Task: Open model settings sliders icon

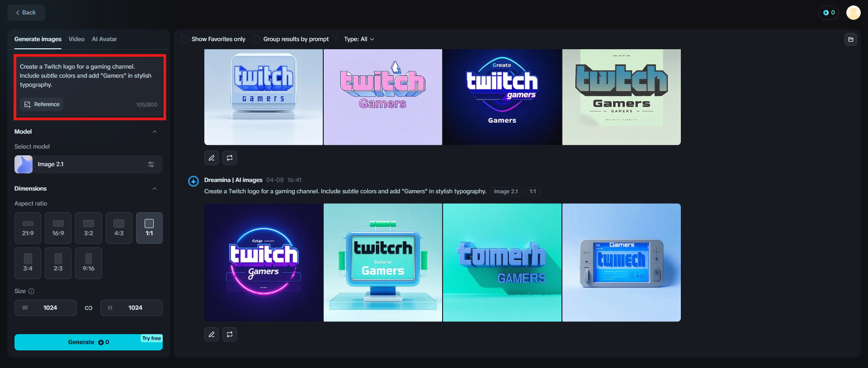Action: (x=151, y=164)
